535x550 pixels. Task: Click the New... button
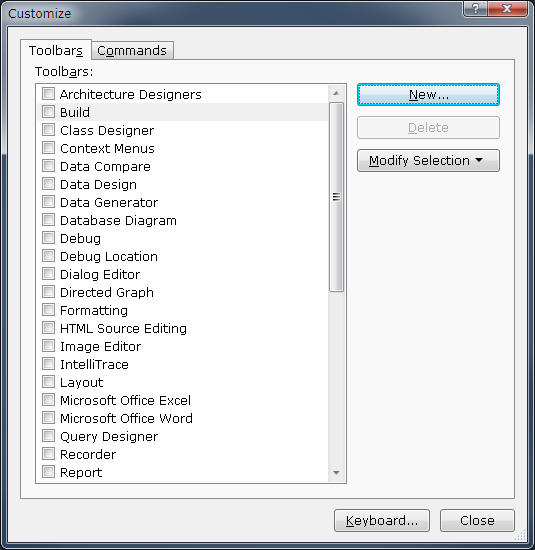[428, 95]
